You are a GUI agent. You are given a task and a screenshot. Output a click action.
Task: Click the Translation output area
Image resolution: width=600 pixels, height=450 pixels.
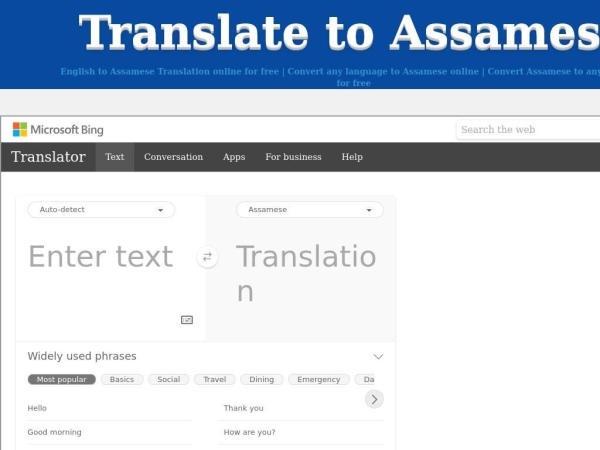coord(306,273)
